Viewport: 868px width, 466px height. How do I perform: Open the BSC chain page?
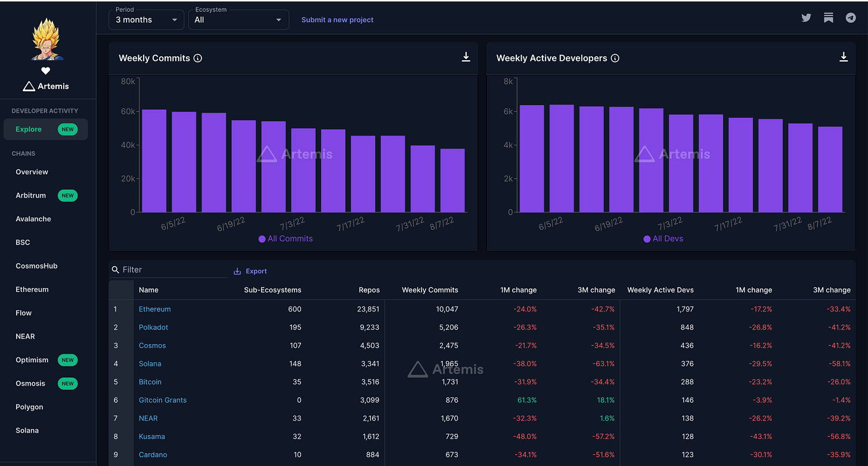(23, 242)
